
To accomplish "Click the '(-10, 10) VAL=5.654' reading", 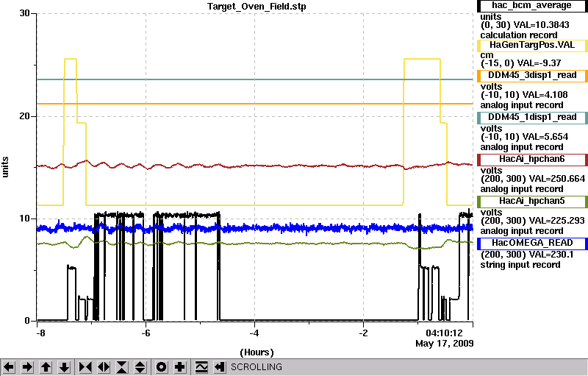I will [524, 137].
